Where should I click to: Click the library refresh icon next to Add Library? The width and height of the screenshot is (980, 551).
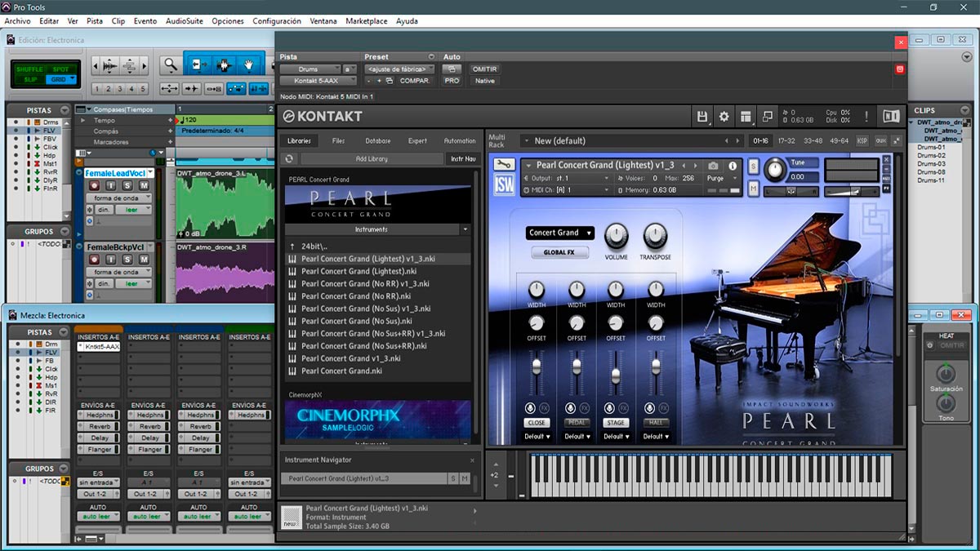coord(288,159)
